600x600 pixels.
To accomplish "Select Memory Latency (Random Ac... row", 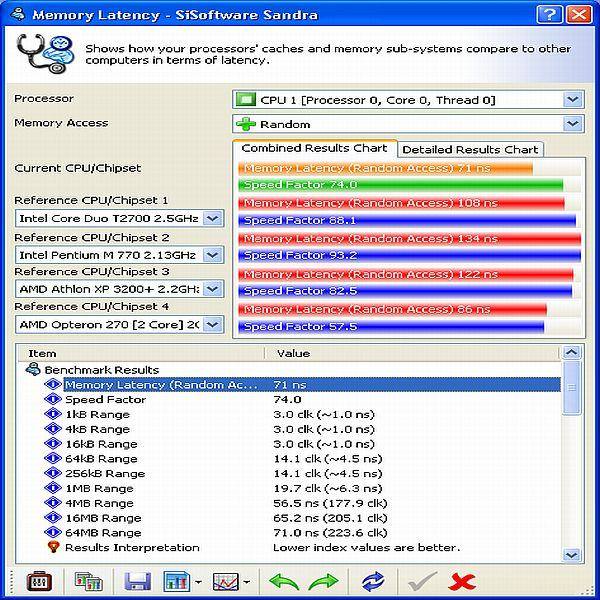I will pos(312,385).
